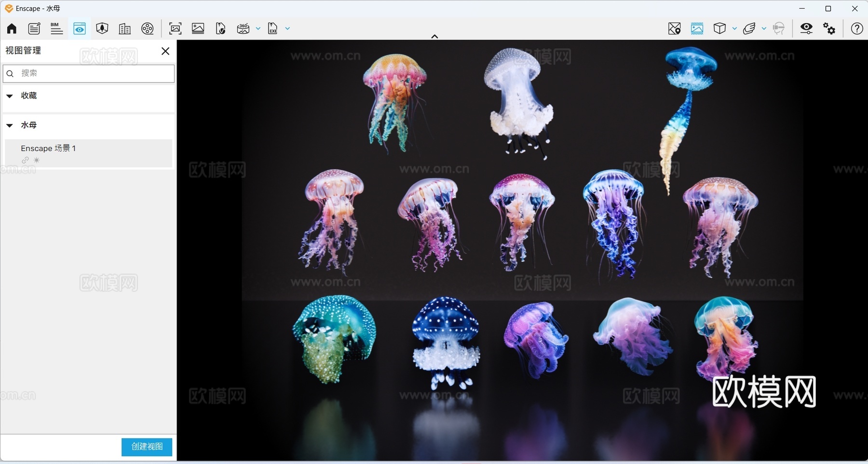This screenshot has height=464, width=868.
Task: Export a 360 panorama
Action: [x=243, y=28]
